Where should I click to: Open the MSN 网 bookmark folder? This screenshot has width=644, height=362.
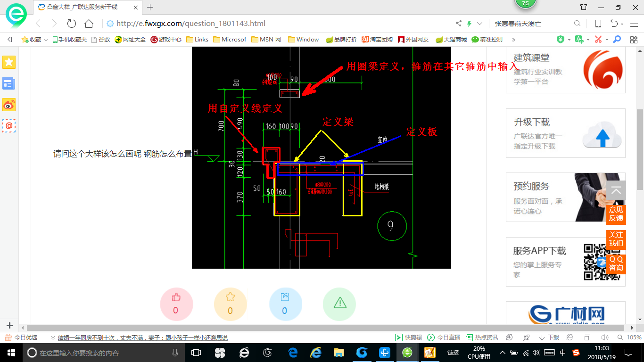[266, 40]
